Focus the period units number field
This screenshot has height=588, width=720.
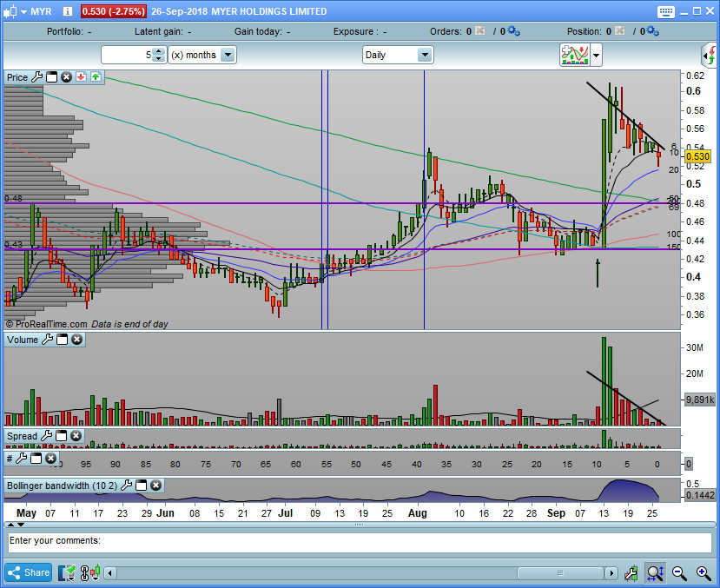[x=128, y=55]
